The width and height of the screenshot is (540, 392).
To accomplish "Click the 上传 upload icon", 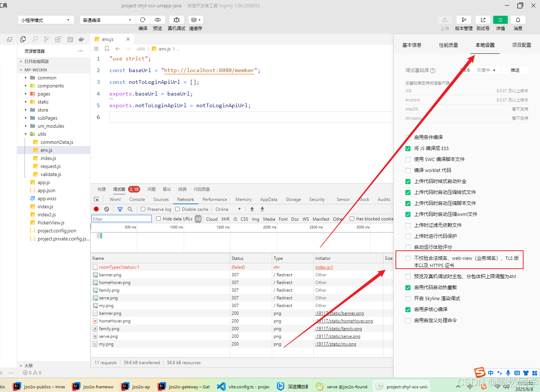I will tap(445, 20).
